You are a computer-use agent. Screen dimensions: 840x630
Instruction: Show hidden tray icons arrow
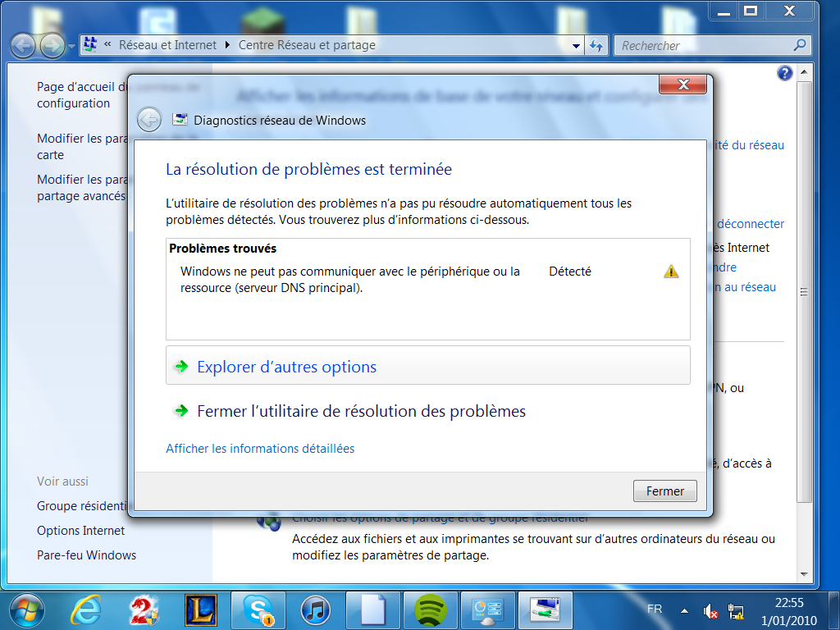tap(684, 610)
